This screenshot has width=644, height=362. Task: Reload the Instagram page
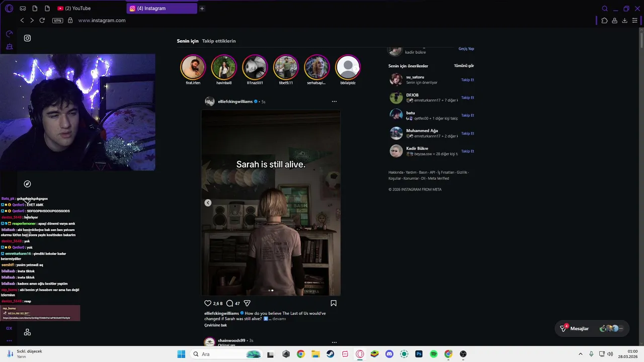[x=42, y=20]
